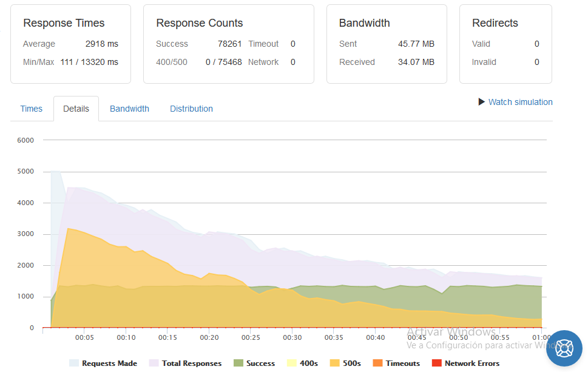This screenshot has height=372, width=588.
Task: Switch to the Times tab
Action: click(31, 109)
